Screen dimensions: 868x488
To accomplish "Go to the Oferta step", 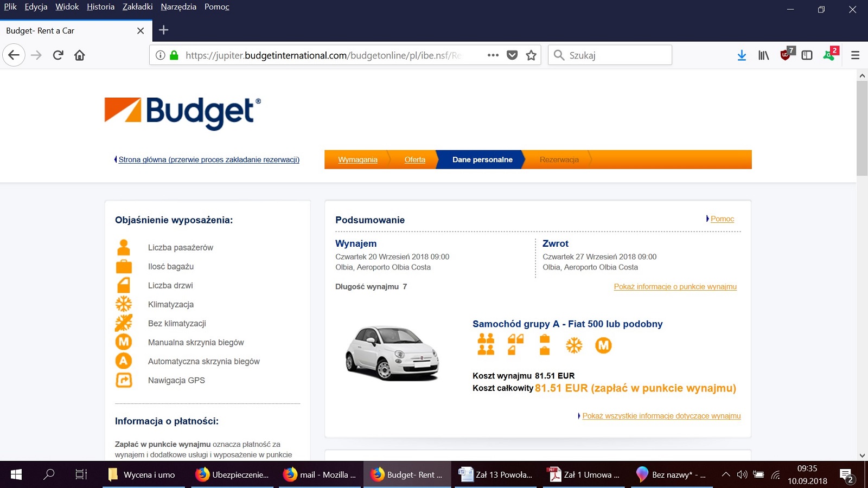I will (415, 159).
